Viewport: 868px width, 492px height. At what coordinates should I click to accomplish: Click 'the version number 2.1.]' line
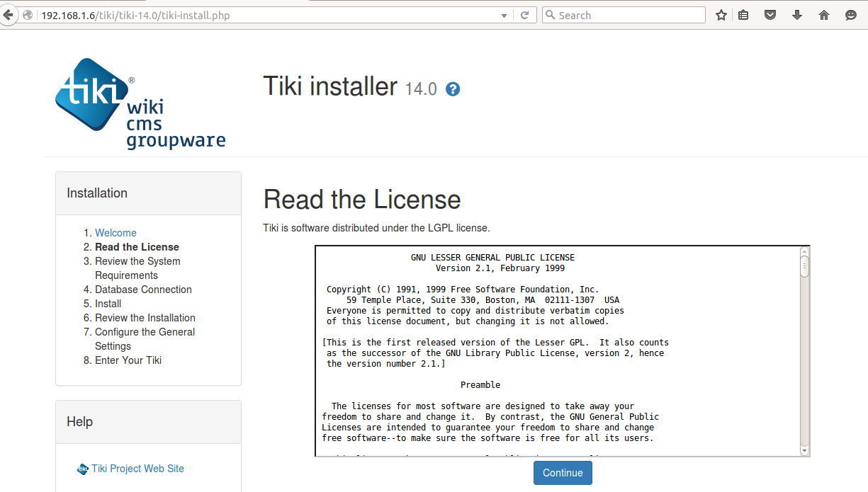click(386, 364)
